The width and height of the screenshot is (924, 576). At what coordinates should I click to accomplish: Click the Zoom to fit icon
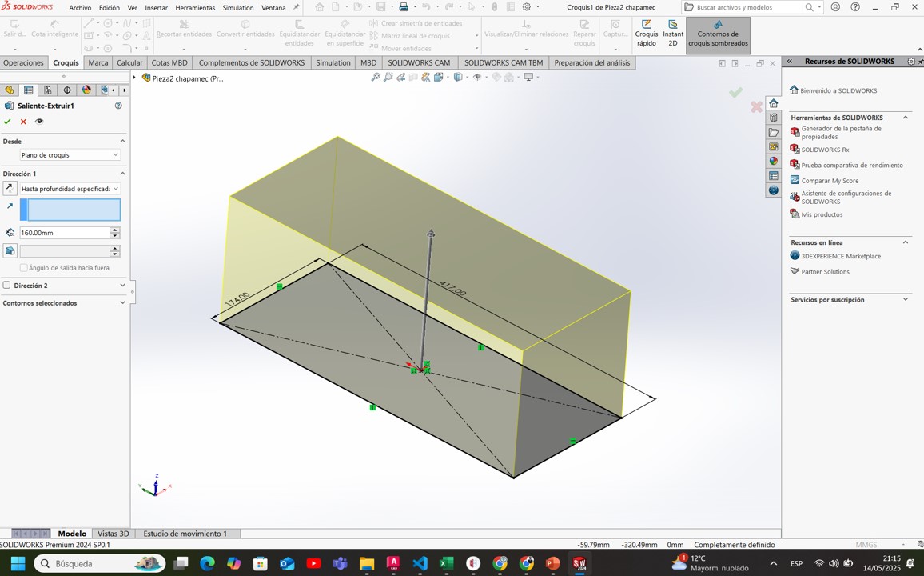point(376,78)
